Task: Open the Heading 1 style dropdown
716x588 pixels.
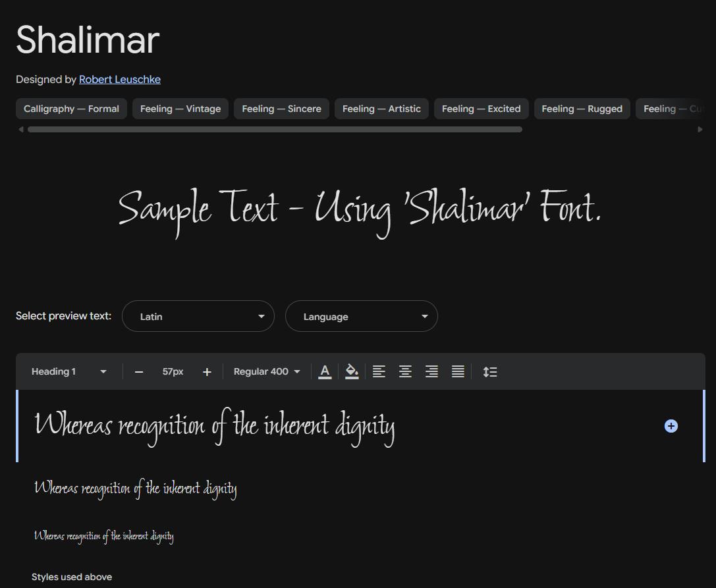Action: (x=69, y=371)
